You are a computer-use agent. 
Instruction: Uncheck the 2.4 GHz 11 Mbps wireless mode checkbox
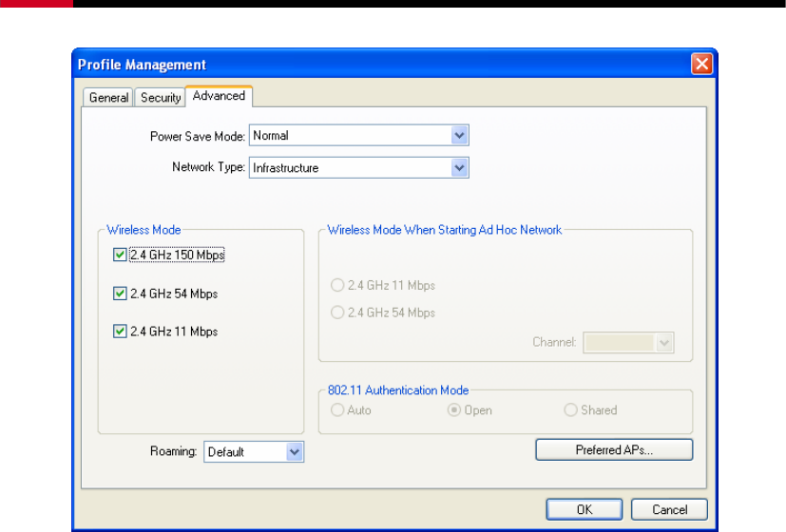click(120, 332)
